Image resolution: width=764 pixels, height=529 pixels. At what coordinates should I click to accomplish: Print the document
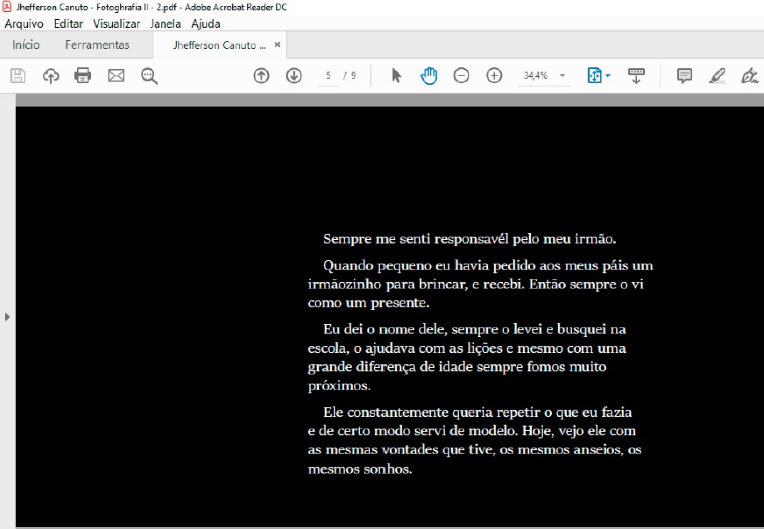click(83, 75)
